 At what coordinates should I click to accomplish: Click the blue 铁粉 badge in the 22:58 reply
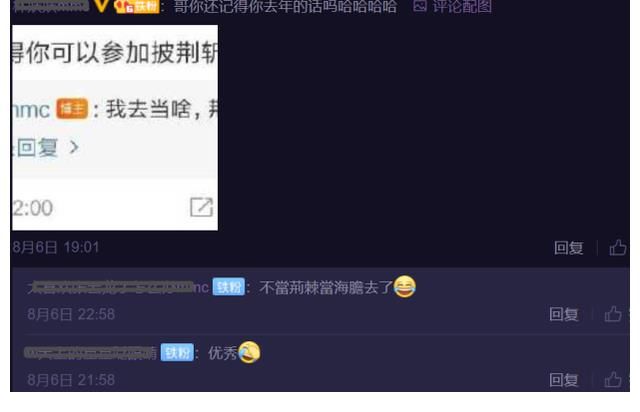229,287
